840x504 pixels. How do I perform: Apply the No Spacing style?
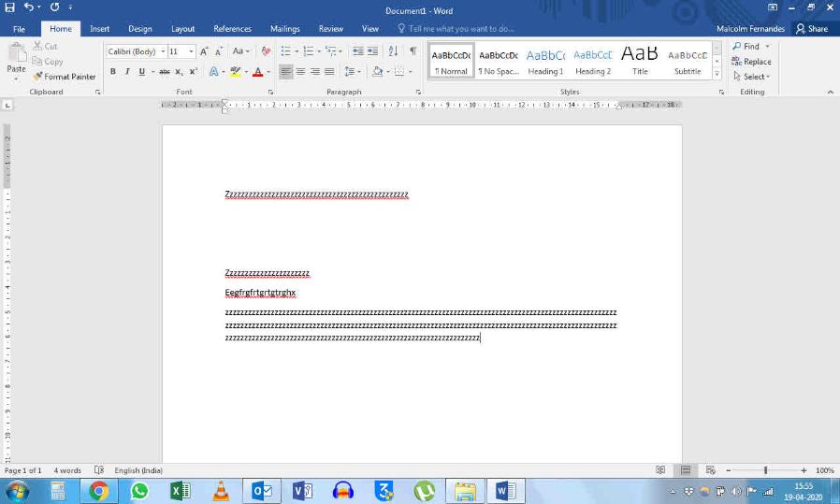[x=499, y=61]
